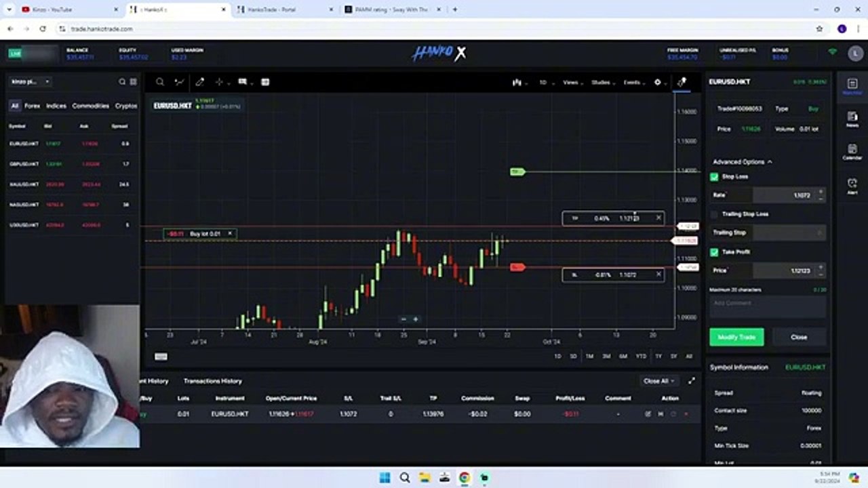The width and height of the screenshot is (868, 488).
Task: Toggle the Take Profit checkbox
Action: [714, 252]
